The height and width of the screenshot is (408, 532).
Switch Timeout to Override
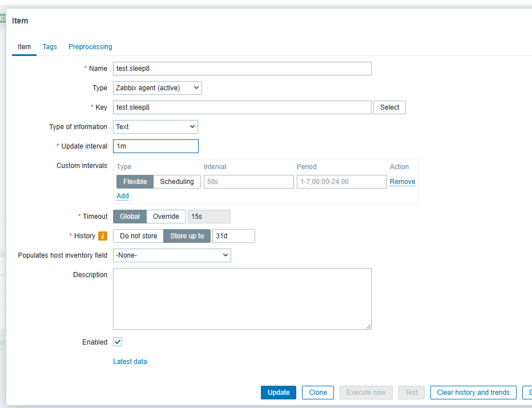point(166,217)
